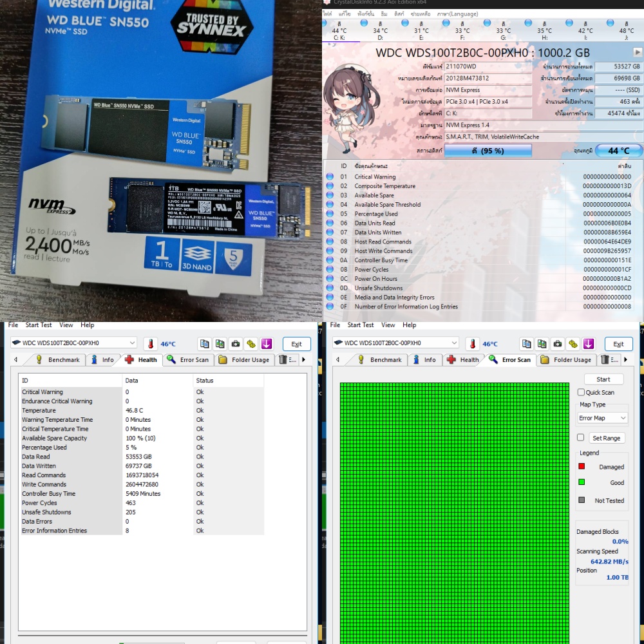Viewport: 644px width, 644px height.
Task: Click blue temperature button showing 44 °C
Action: pos(618,151)
